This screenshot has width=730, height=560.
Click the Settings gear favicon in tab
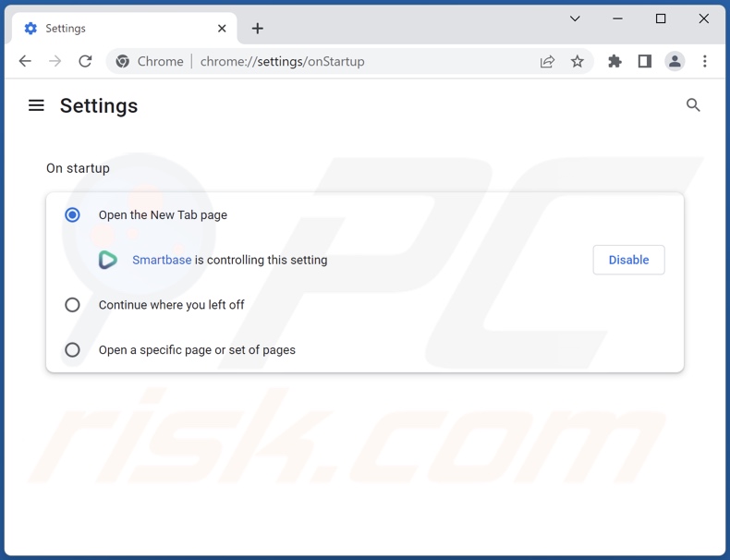(30, 29)
